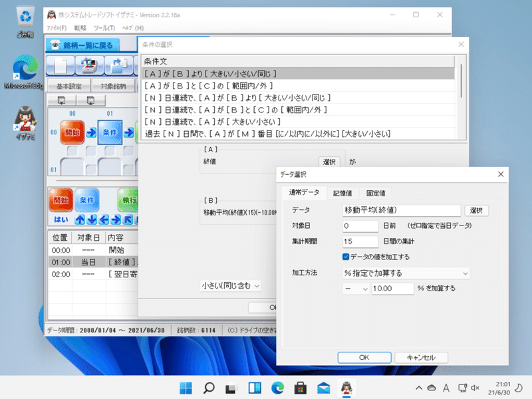The height and width of the screenshot is (399, 532).
Task: Select the red 開始 block in the flow grid
Action: pos(72,132)
